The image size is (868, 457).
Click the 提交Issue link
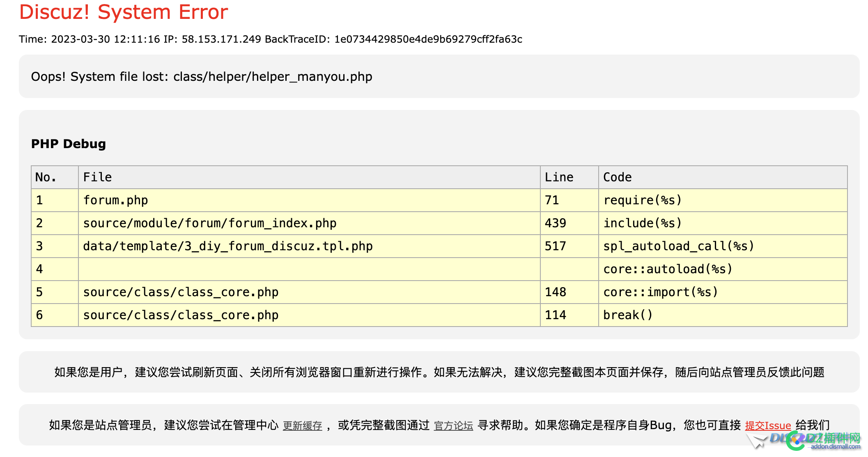point(768,426)
